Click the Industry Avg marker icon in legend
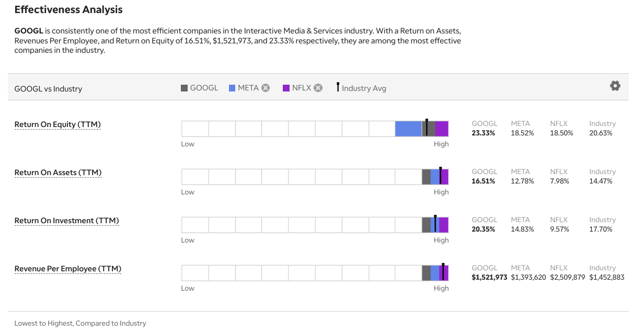644x333 pixels. coord(338,87)
